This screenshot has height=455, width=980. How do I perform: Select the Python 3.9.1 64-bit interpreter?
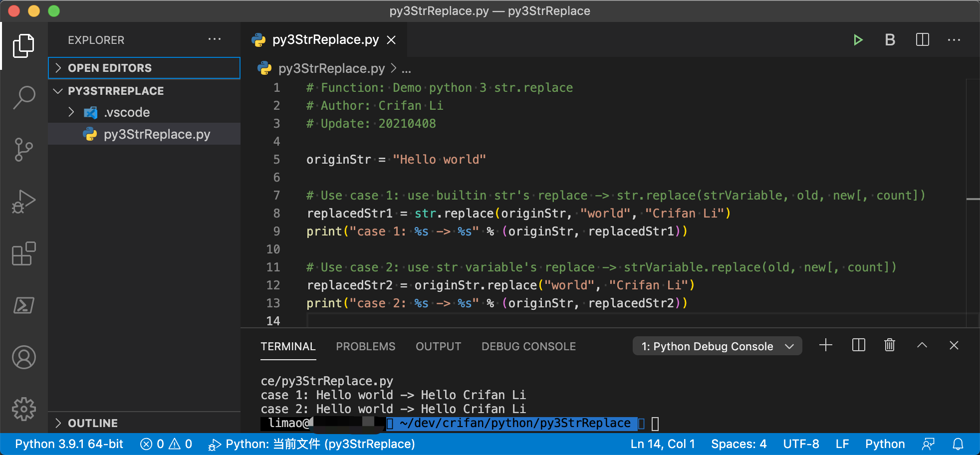tap(69, 444)
